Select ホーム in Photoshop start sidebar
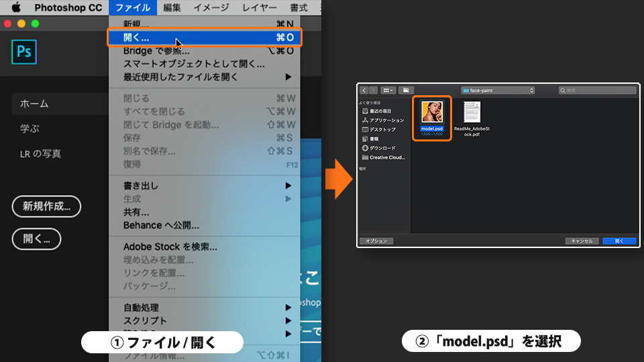Screen dimensions: 644x362 [60, 104]
